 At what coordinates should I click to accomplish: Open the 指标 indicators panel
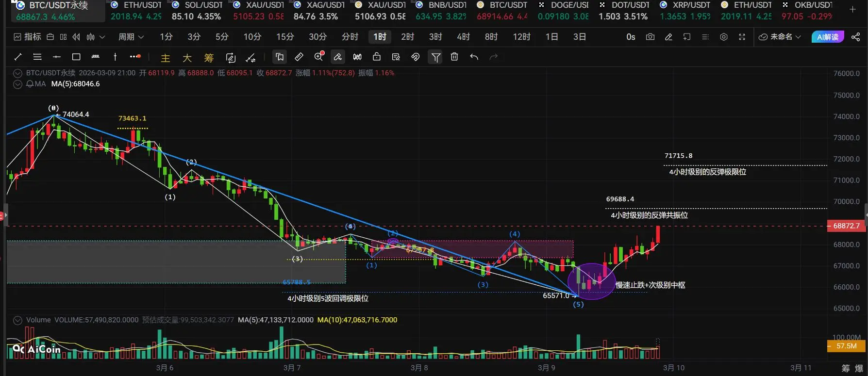coord(28,37)
